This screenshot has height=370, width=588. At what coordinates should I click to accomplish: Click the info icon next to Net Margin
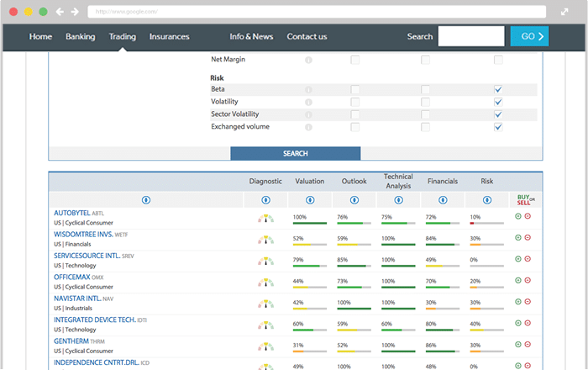tap(308, 60)
